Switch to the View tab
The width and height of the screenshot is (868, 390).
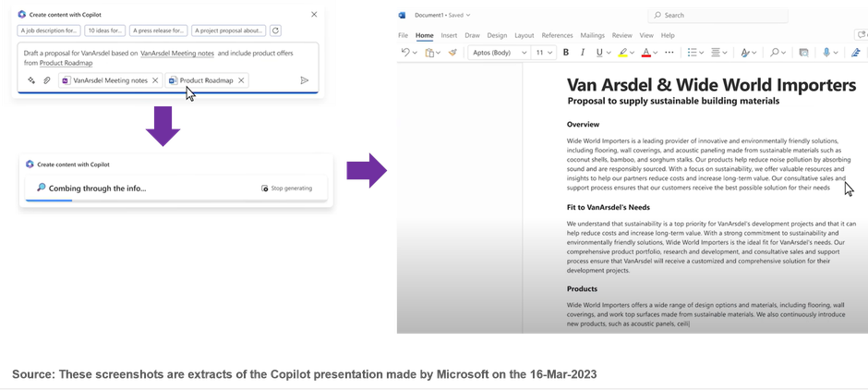646,35
